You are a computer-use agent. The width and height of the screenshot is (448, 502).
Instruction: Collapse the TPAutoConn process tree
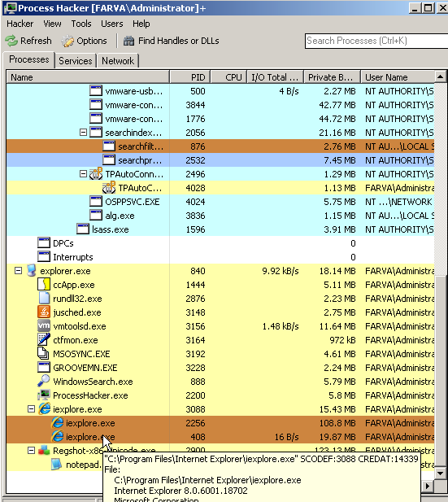click(x=83, y=174)
